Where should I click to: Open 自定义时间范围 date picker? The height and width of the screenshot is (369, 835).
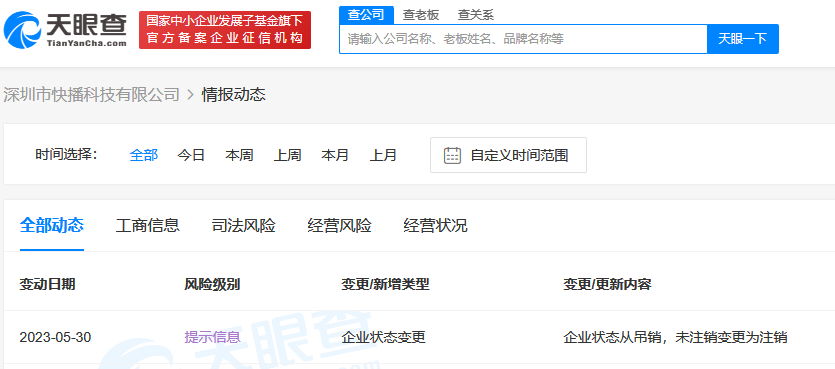coord(508,155)
